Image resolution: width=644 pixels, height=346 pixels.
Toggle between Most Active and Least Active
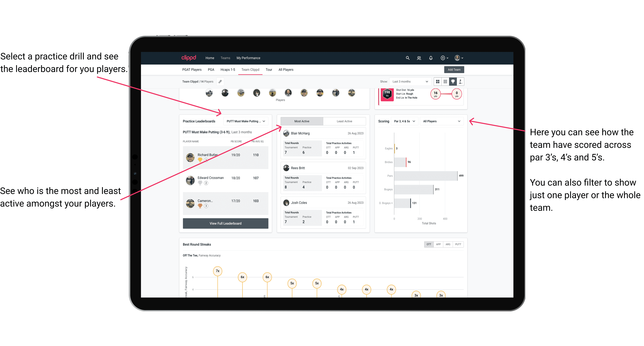pos(345,121)
